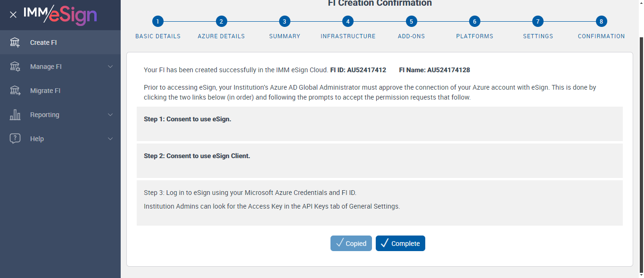Go to step 7 circle

(x=538, y=21)
